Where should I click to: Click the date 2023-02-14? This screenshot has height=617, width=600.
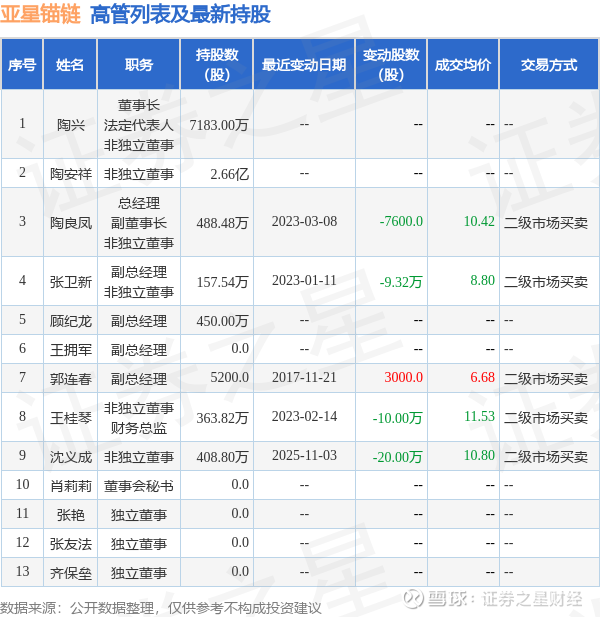click(304, 416)
